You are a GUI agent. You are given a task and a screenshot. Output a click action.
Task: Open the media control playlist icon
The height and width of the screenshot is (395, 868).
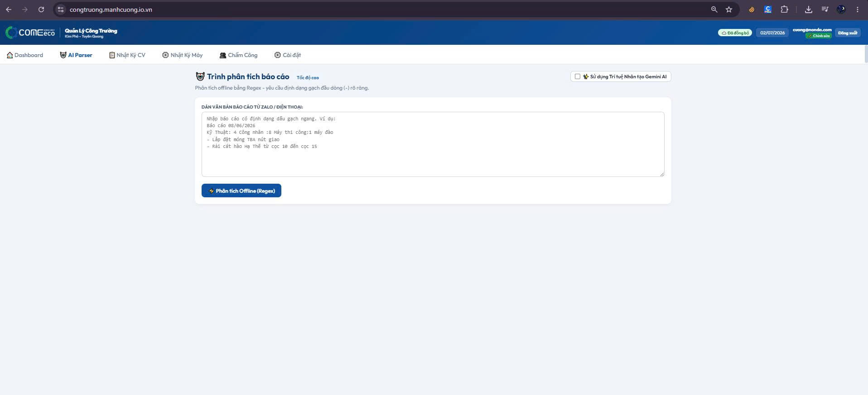pos(825,10)
